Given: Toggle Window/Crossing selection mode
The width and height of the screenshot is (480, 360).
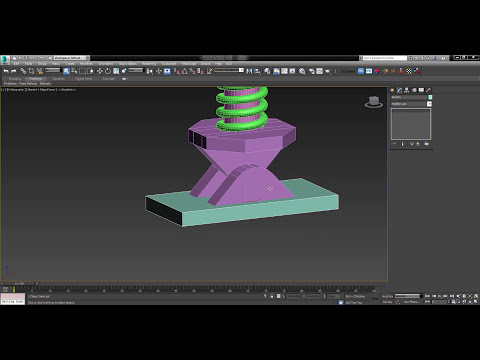Looking at the screenshot, I should [90, 71].
